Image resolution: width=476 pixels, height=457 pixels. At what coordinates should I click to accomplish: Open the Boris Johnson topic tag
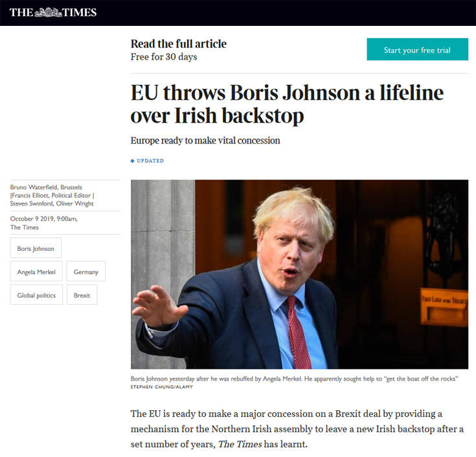pyautogui.click(x=36, y=248)
